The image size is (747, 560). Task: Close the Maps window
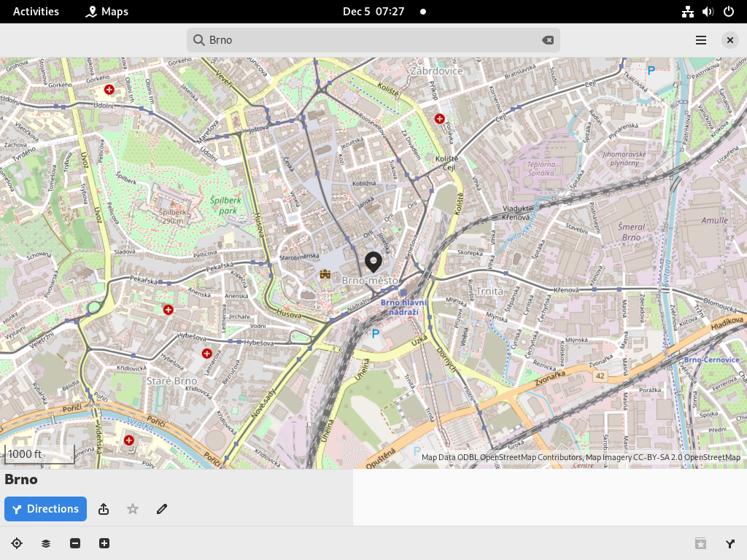[x=729, y=40]
